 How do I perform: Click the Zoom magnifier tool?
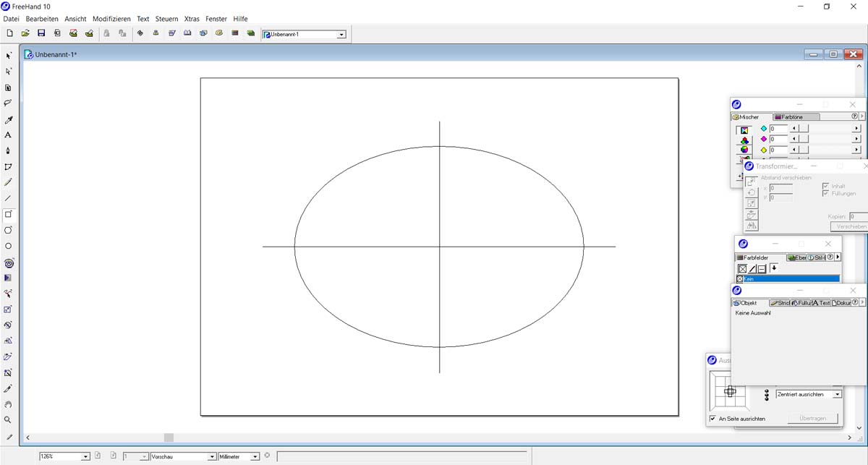8,420
